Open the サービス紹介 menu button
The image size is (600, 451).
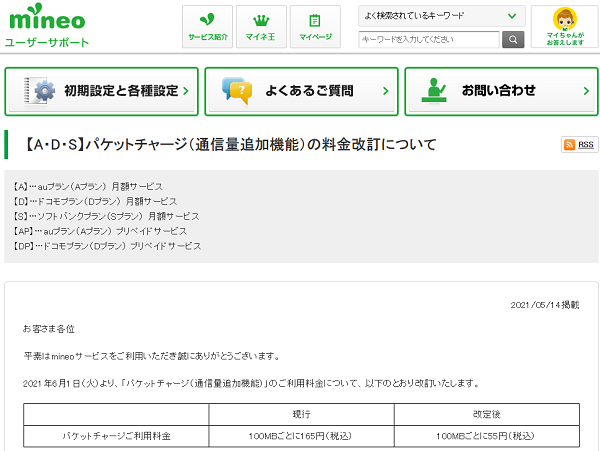point(207,27)
